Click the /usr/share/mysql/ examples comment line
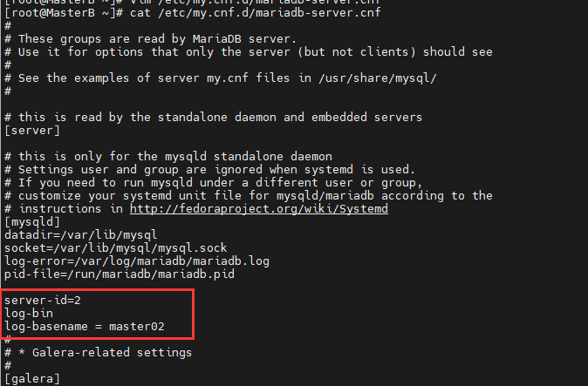The width and height of the screenshot is (588, 386). 227,78
